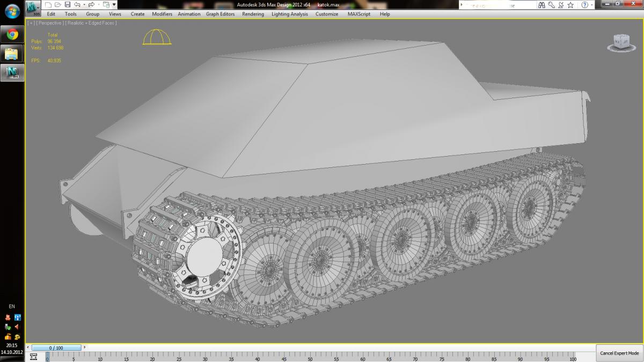Click the Perspective viewport label

tap(50, 23)
